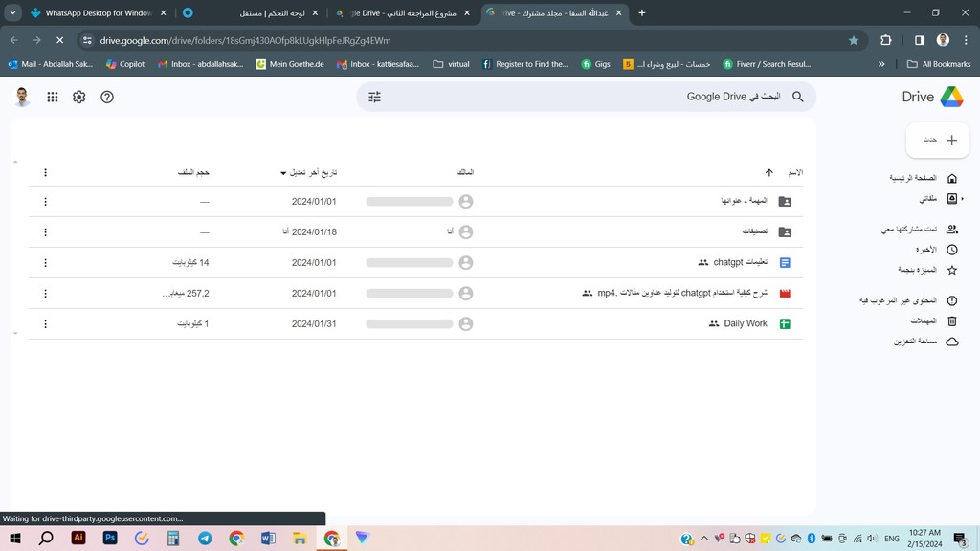Switch to second Google Drive project tab
Image resolution: width=980 pixels, height=551 pixels.
click(x=403, y=12)
